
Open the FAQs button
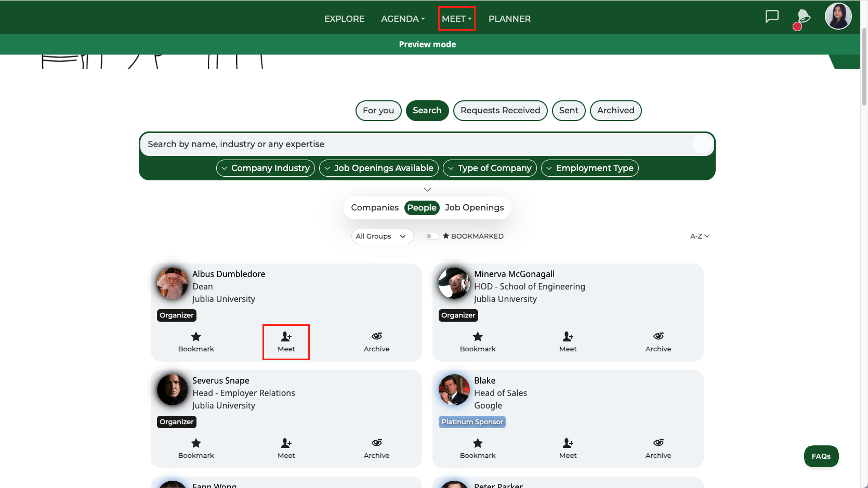pyautogui.click(x=821, y=456)
